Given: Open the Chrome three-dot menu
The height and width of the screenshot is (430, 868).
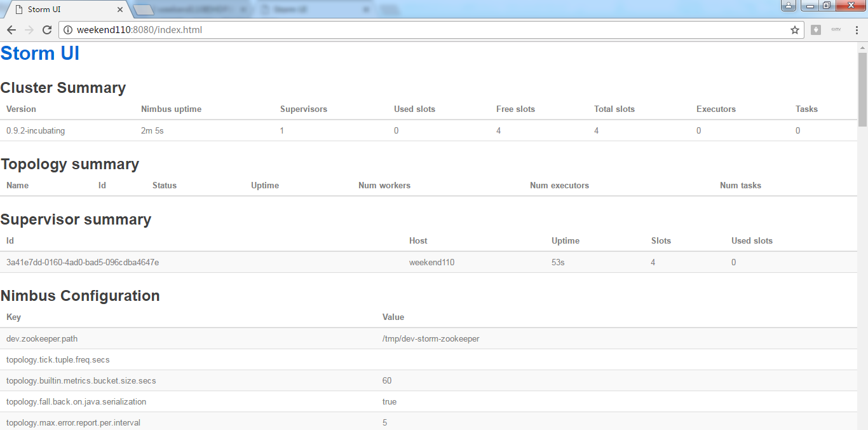Looking at the screenshot, I should click(857, 30).
